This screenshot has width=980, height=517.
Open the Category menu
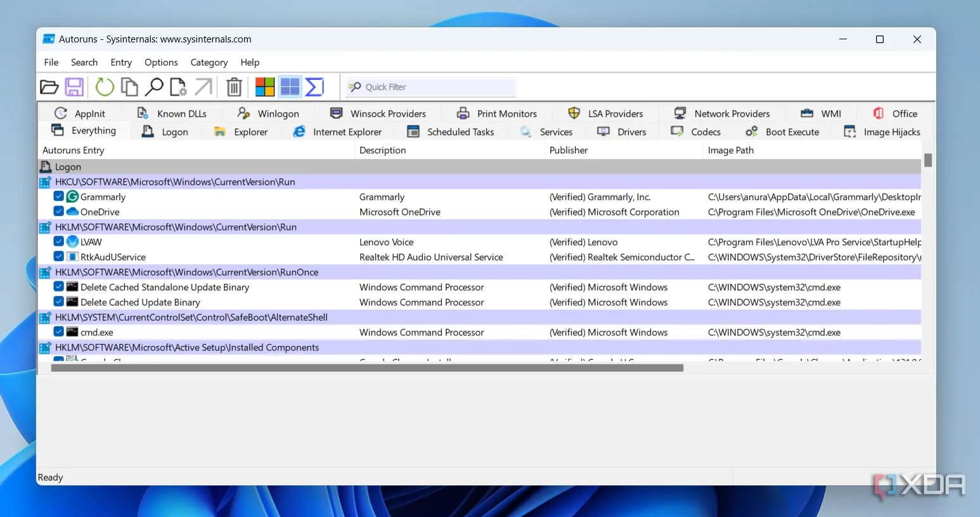209,62
